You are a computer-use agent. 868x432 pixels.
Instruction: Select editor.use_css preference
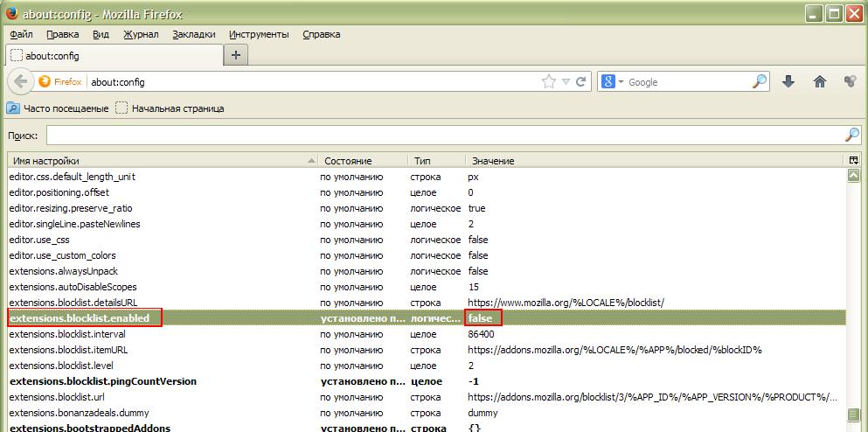(427, 240)
